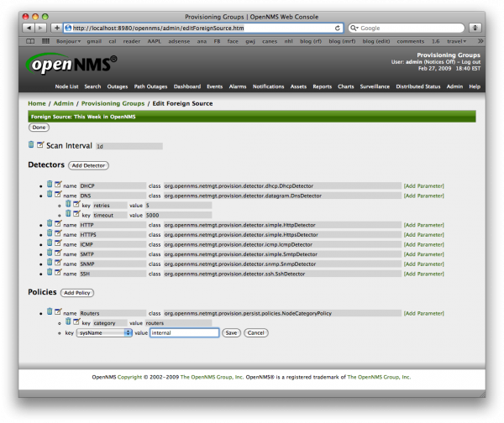Open Node List in navigation
Image resolution: width=504 pixels, height=423 pixels.
[66, 86]
